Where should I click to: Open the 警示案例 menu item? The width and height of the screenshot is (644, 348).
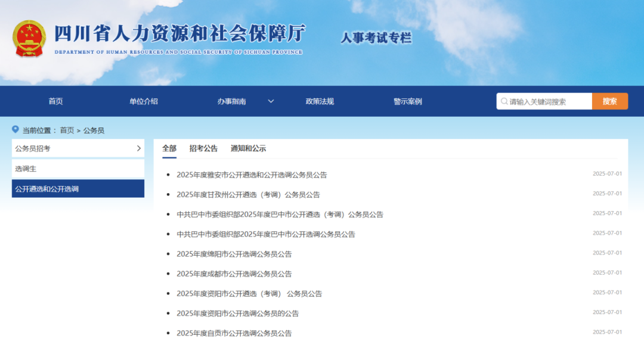click(409, 101)
